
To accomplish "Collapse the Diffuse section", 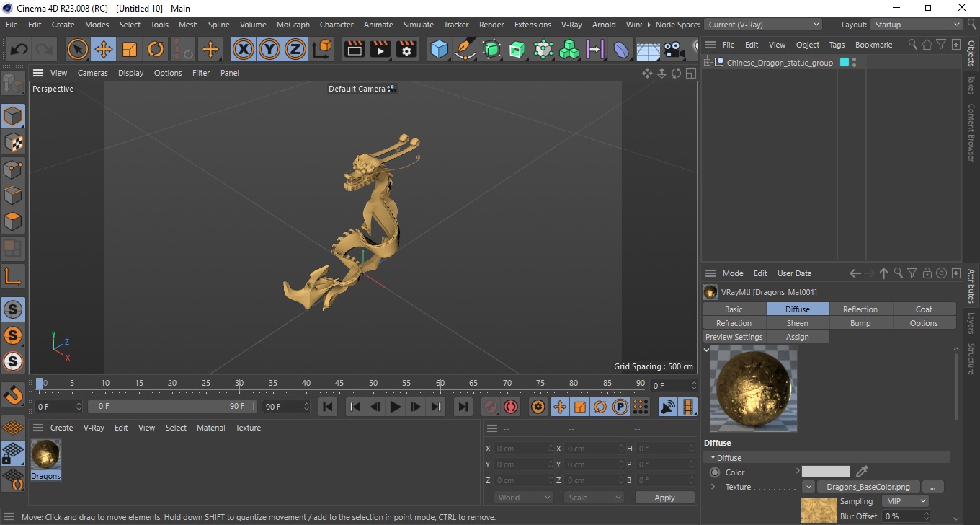I will pos(713,458).
